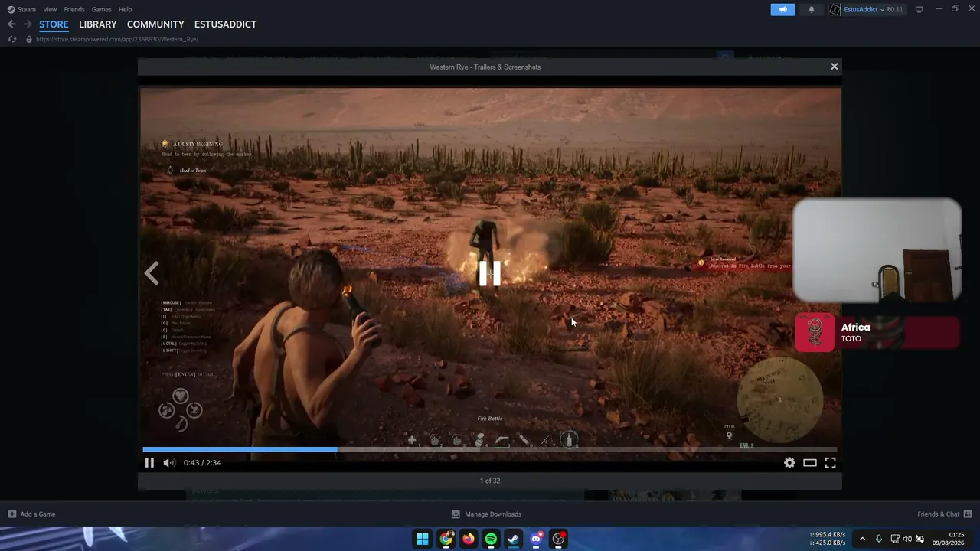This screenshot has height=551, width=980.
Task: Navigate back with the back arrow
Action: [x=11, y=24]
